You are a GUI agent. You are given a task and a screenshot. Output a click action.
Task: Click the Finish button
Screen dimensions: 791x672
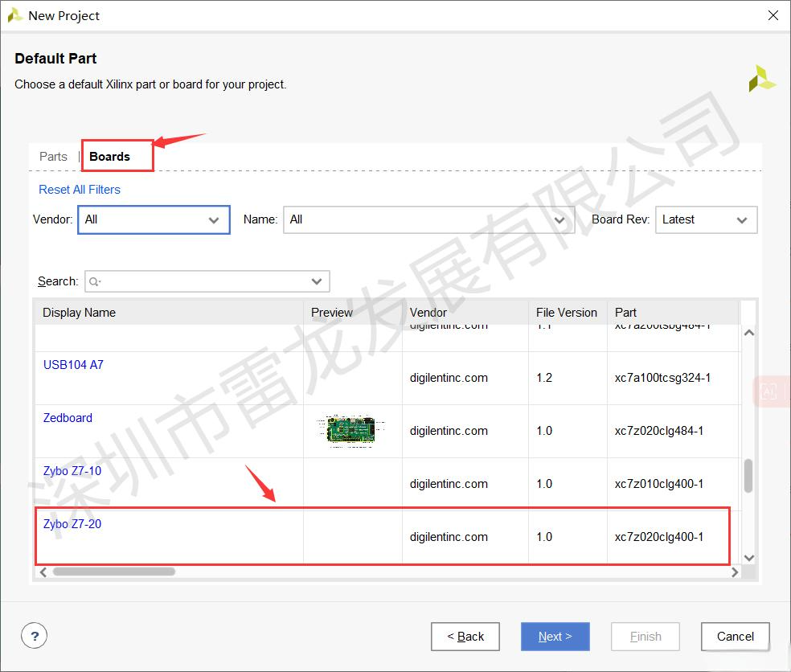point(646,637)
